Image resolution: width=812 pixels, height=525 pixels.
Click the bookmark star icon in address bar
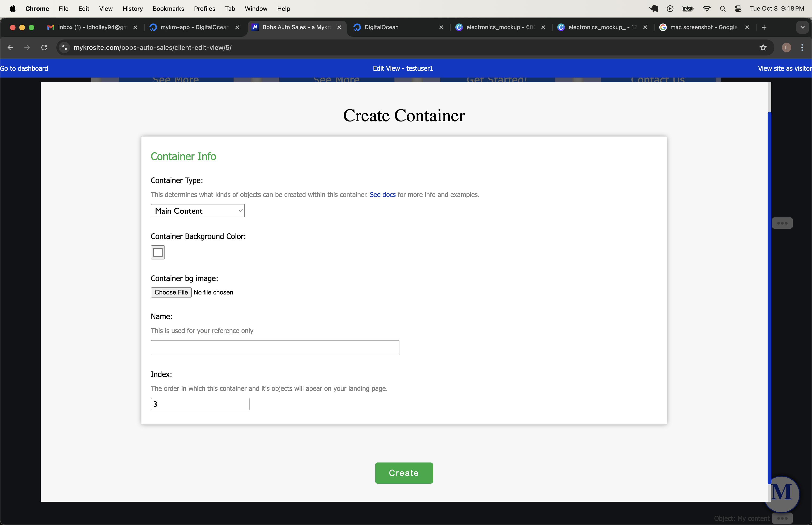pyautogui.click(x=763, y=47)
